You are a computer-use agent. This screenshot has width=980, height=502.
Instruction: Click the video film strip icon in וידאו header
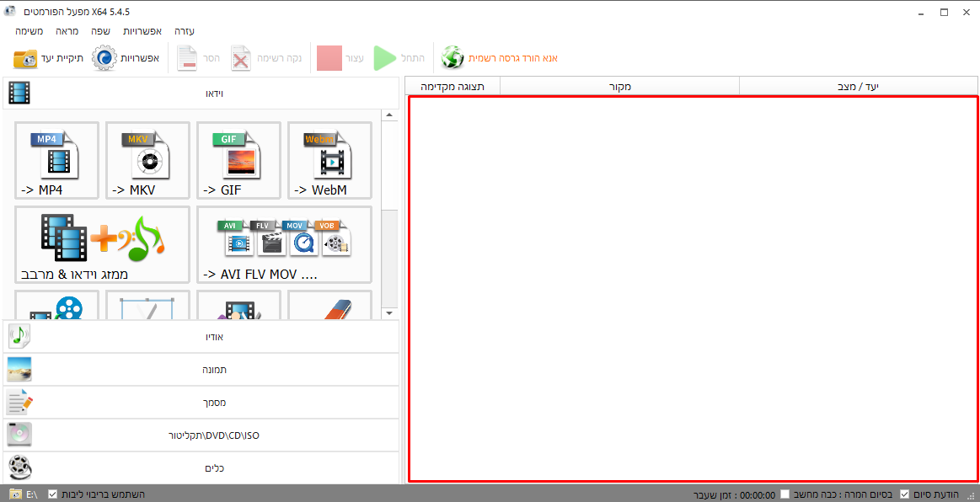(19, 93)
